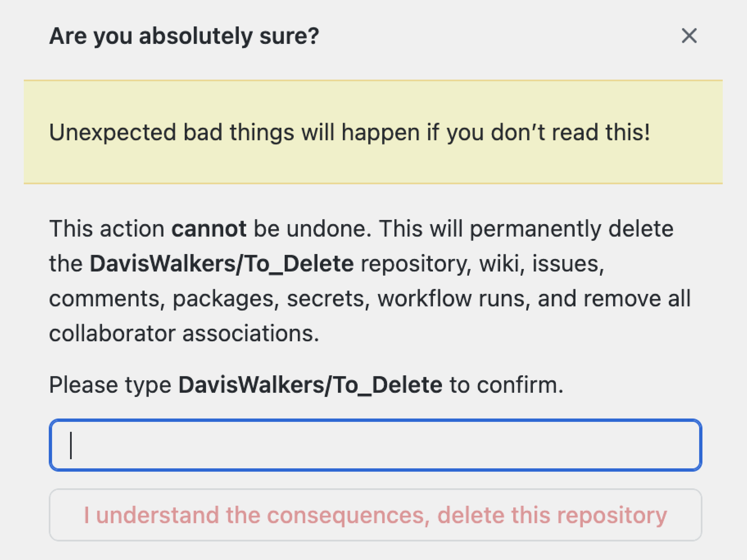Click the bold word 'cannot'
Screen dimensions: 747x560
click(209, 229)
